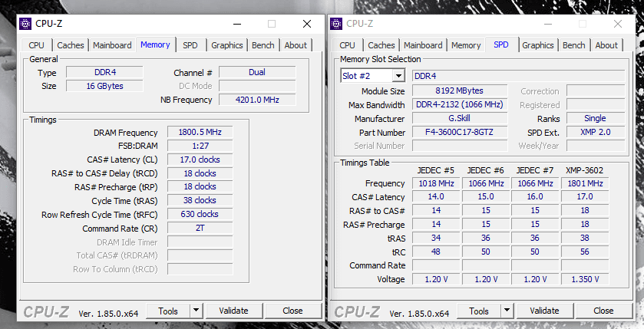Click CPU-Z app icon in left window title bar
Image resolution: width=644 pixels, height=329 pixels.
(x=25, y=24)
